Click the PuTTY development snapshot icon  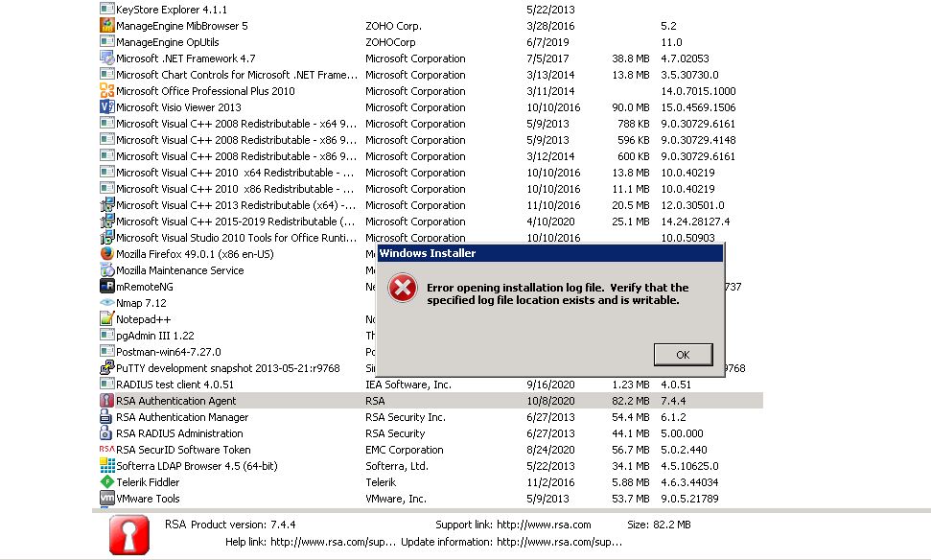[107, 368]
